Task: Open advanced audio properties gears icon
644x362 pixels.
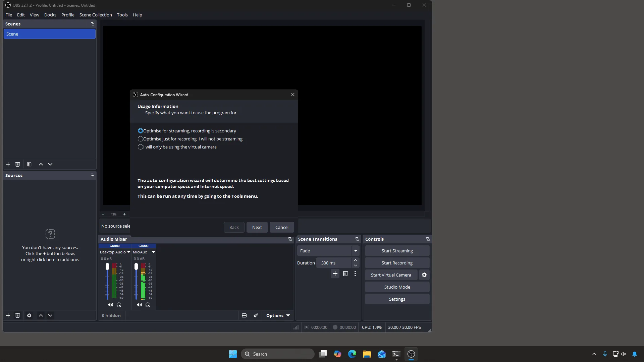Action: 256,315
